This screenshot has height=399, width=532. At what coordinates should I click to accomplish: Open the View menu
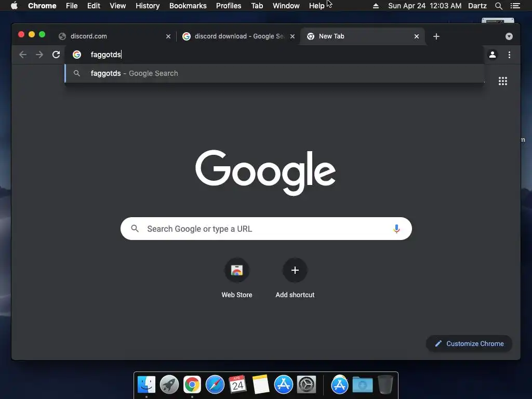point(118,6)
